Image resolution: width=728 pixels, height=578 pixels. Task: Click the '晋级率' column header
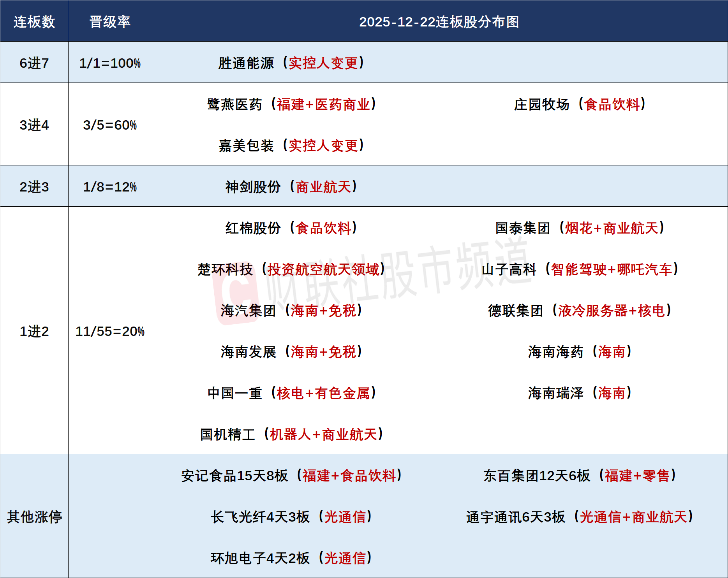tap(110, 22)
